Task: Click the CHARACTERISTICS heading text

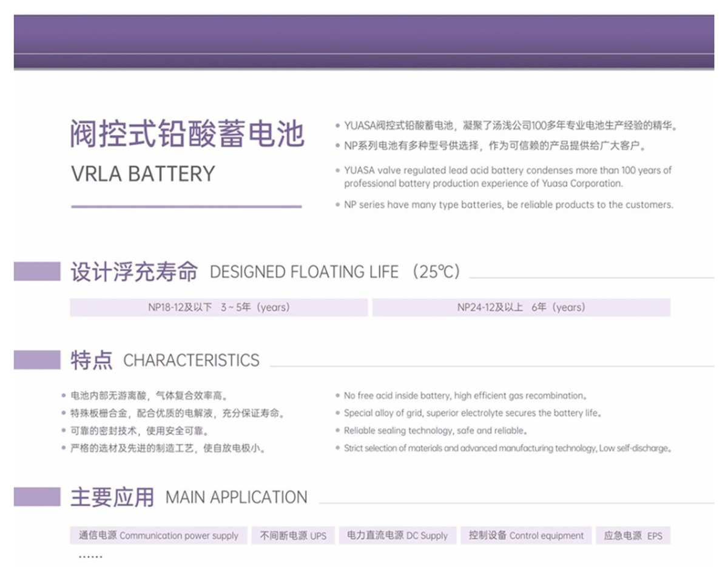Action: point(191,360)
